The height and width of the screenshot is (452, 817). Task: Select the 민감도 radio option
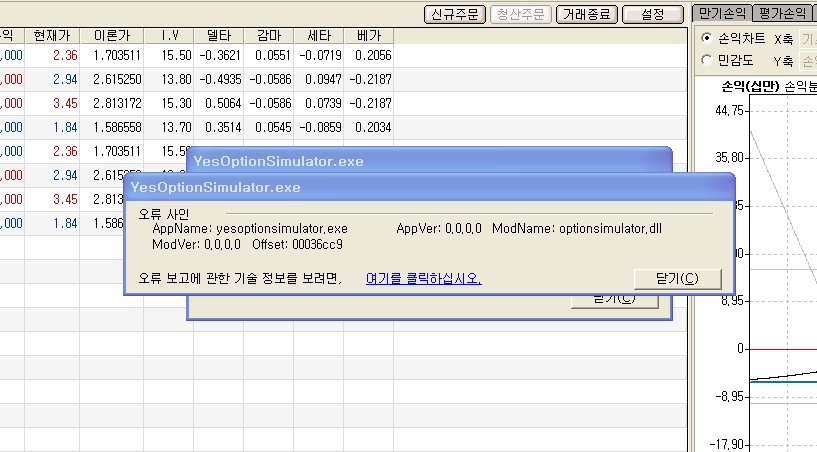coord(708,60)
